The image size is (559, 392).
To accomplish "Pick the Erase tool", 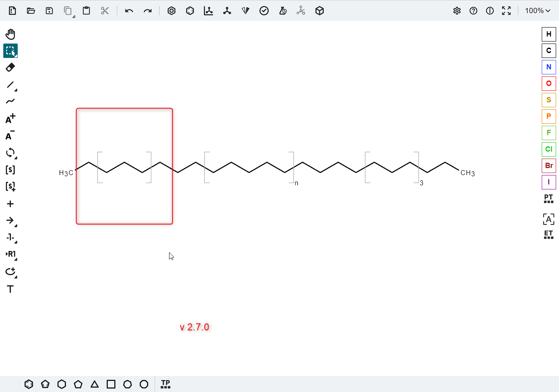I will tap(11, 67).
